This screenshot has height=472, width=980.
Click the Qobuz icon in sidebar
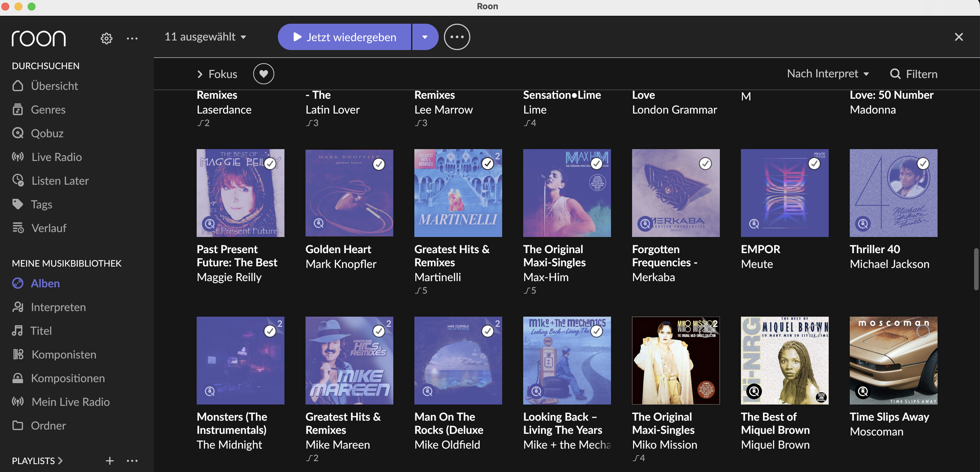coord(17,133)
